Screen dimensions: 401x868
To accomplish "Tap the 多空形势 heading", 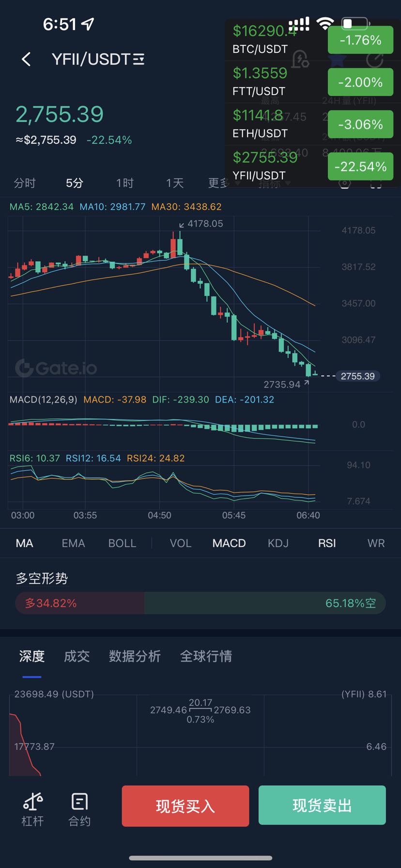I will (x=42, y=578).
